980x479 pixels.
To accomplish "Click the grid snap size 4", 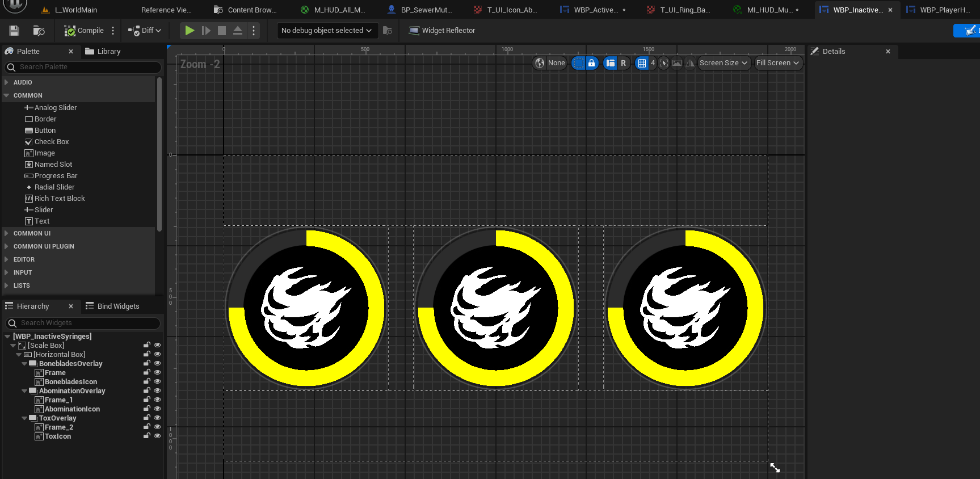I will pyautogui.click(x=653, y=63).
